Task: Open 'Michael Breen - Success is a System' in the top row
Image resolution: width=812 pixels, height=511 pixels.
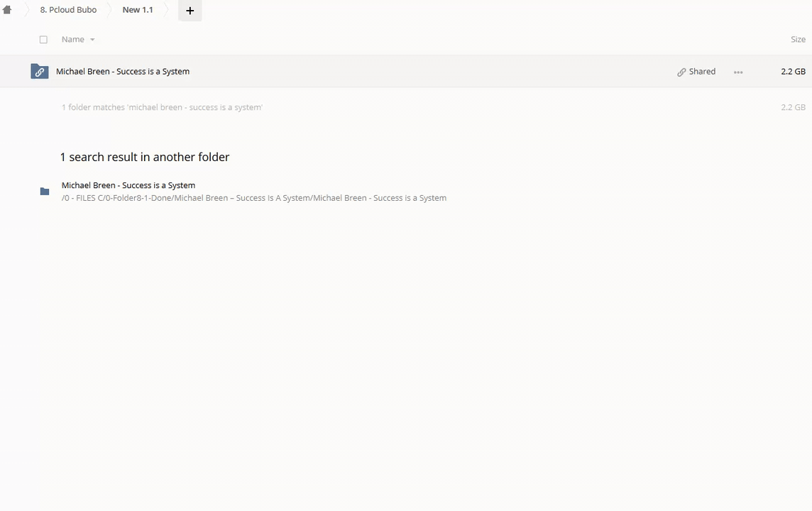Action: [123, 72]
